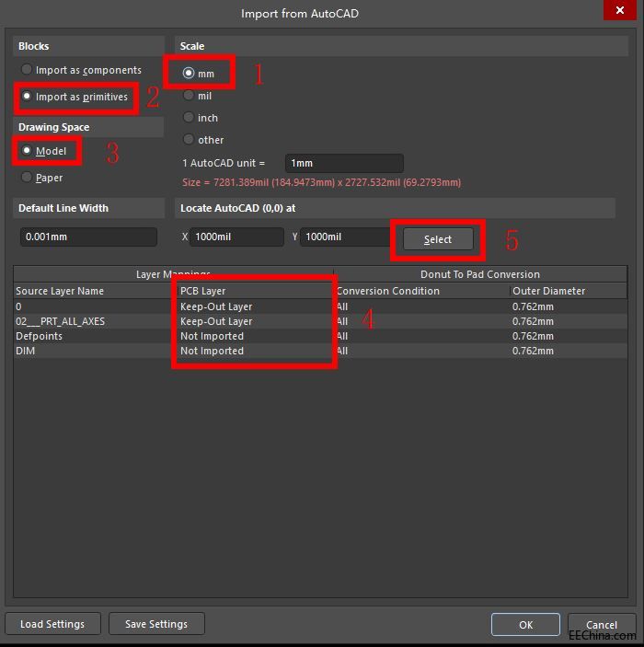
Task: Open PCB Layer cell for layer 0
Action: tap(256, 306)
